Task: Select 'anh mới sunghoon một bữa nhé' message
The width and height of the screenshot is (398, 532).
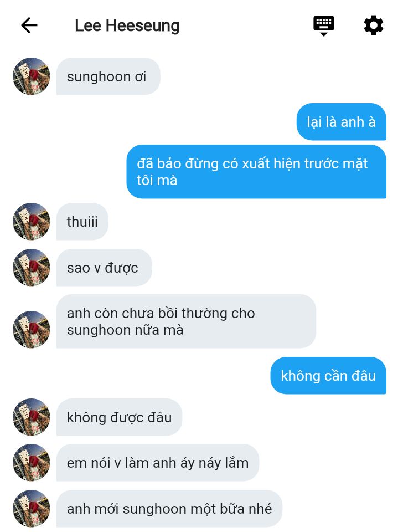Action: [169, 509]
